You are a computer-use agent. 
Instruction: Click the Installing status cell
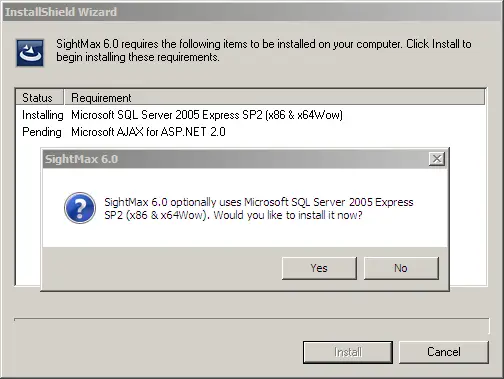pos(43,115)
